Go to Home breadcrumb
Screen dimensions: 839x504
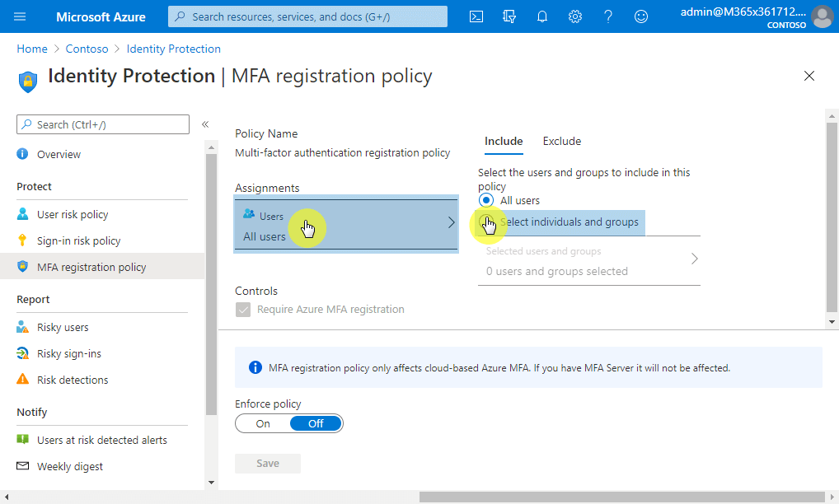click(x=32, y=49)
